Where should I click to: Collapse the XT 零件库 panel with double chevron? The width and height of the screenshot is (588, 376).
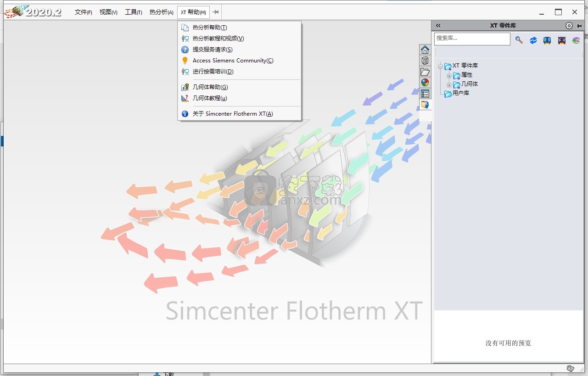click(438, 26)
